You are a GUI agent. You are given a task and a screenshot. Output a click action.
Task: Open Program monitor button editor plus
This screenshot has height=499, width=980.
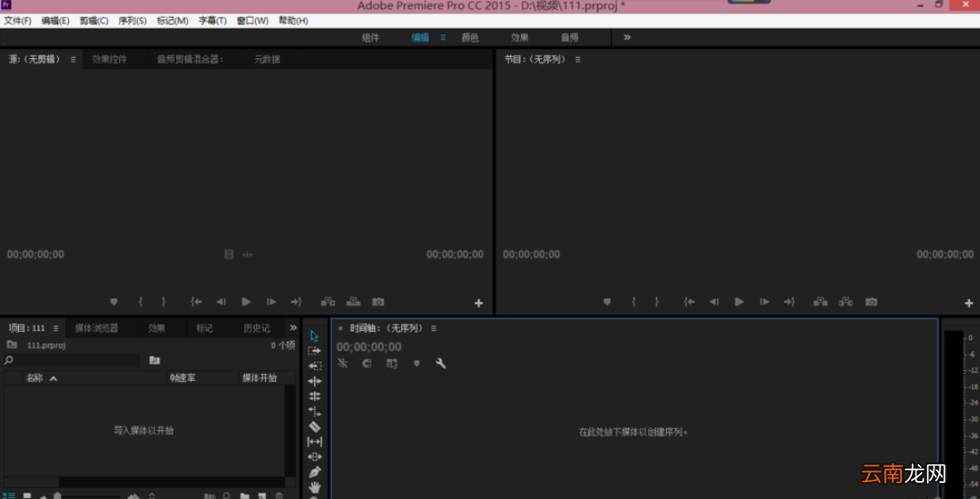click(x=968, y=303)
